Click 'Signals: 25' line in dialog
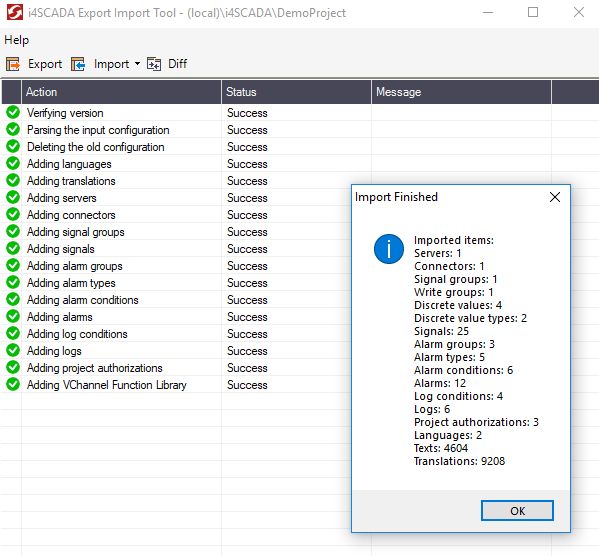 point(441,331)
